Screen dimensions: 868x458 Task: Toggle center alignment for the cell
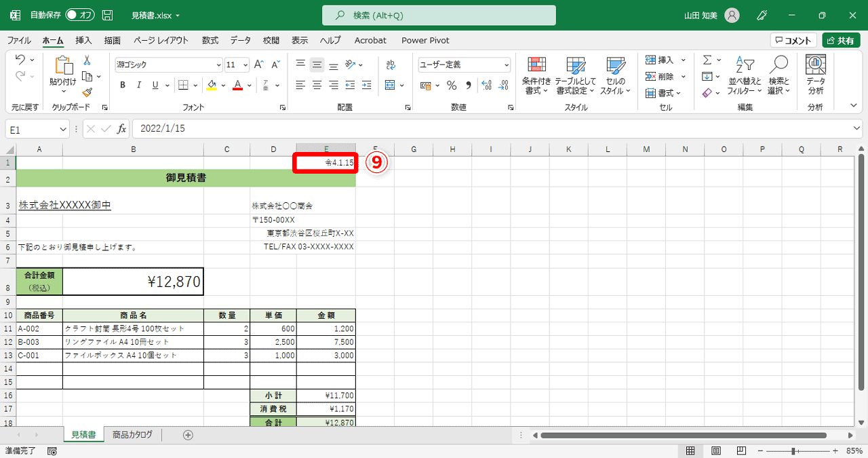[316, 85]
